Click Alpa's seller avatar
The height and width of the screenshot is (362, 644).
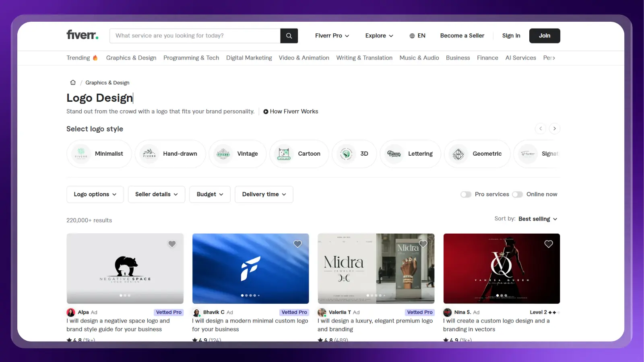tap(71, 313)
